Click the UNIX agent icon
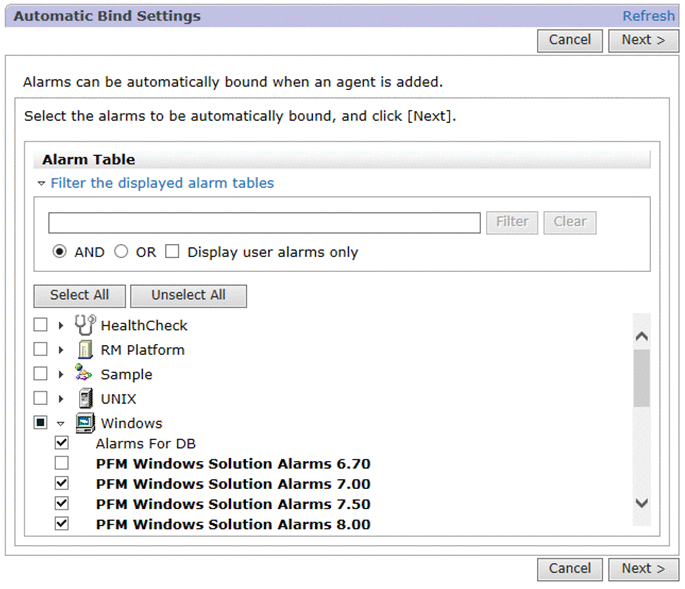This screenshot has width=685, height=589. point(85,398)
